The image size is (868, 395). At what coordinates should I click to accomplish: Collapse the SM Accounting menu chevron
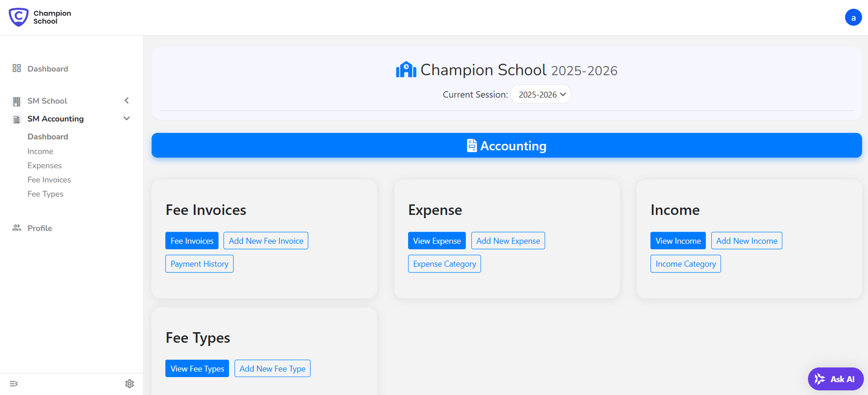(x=126, y=118)
